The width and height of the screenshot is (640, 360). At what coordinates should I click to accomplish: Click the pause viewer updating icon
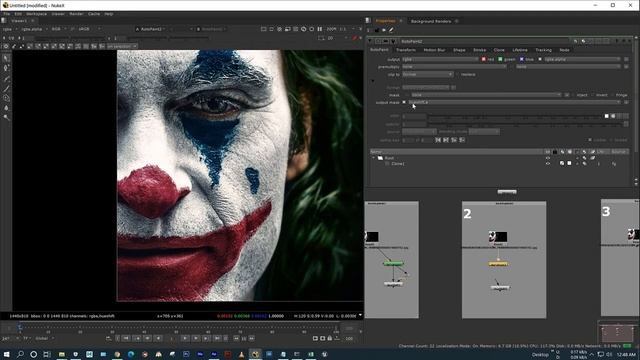click(x=320, y=29)
